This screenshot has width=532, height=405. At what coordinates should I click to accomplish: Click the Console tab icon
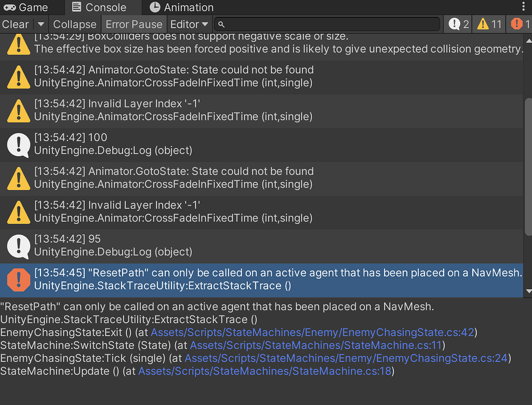pyautogui.click(x=77, y=7)
